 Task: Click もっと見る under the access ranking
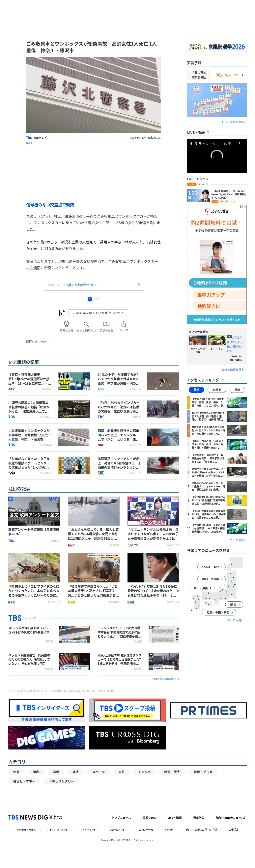(238, 540)
